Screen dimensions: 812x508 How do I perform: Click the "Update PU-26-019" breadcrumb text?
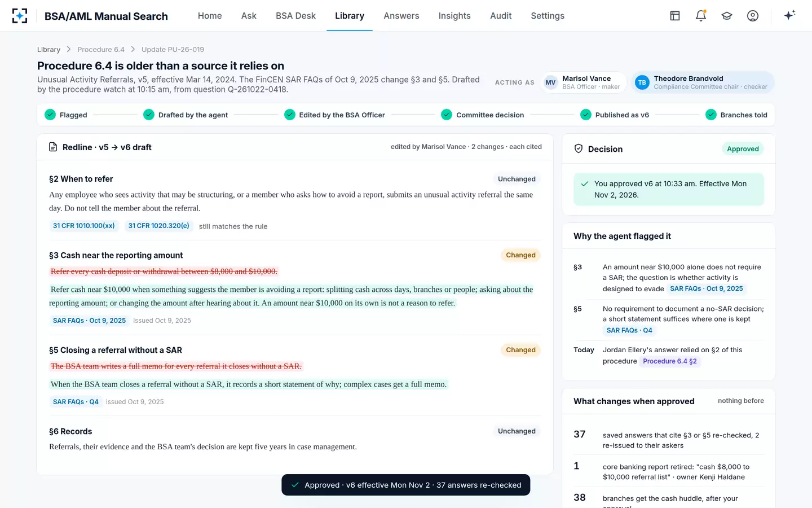[x=173, y=50]
